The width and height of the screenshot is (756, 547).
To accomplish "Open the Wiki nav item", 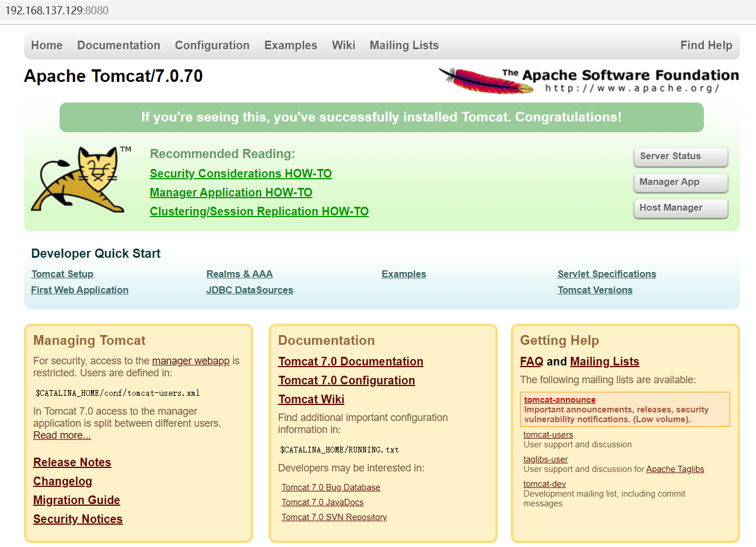I will coord(344,45).
